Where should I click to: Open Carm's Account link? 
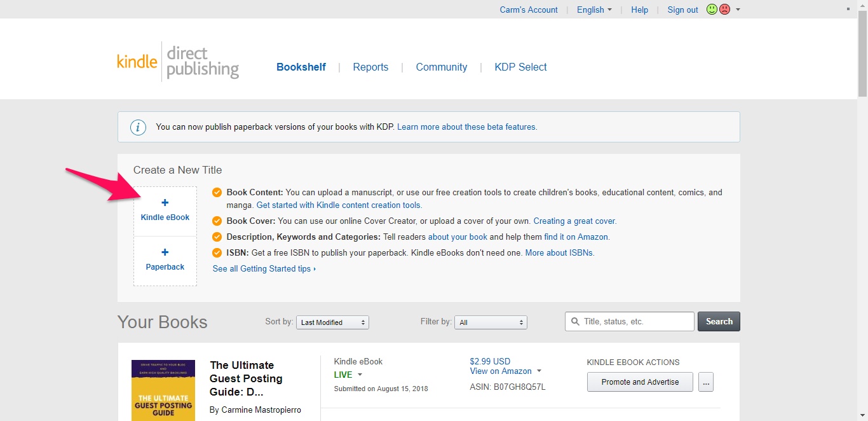point(529,10)
